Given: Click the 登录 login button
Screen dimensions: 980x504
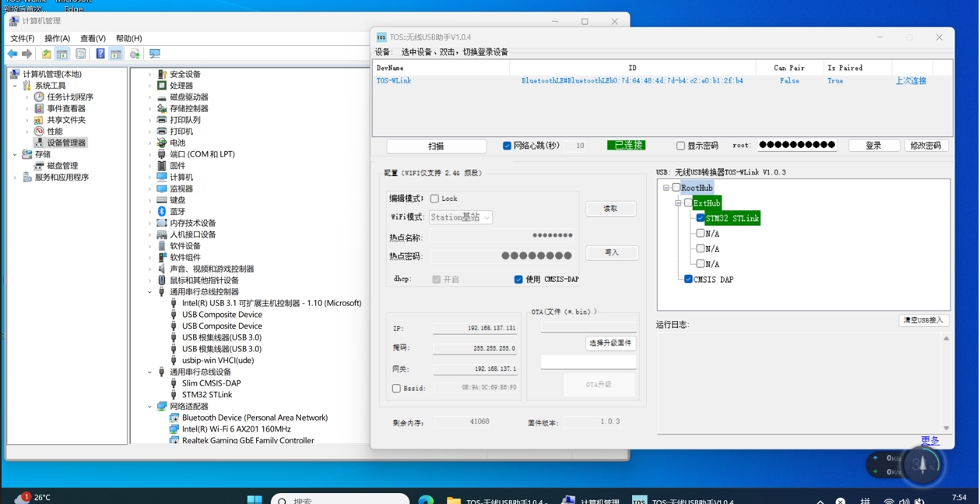Looking at the screenshot, I should pos(874,146).
